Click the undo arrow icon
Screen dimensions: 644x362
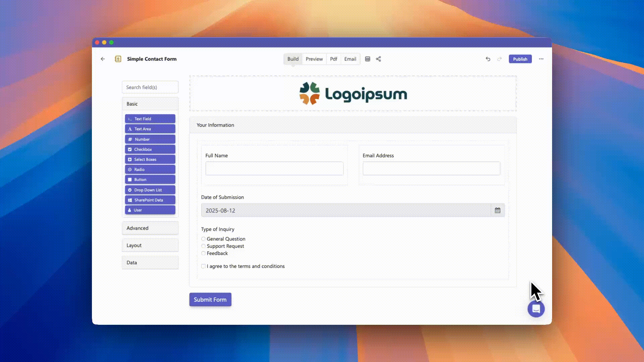tap(488, 59)
